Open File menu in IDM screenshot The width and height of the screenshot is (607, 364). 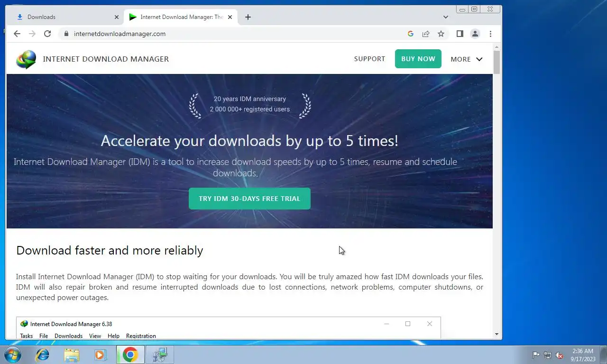(44, 336)
